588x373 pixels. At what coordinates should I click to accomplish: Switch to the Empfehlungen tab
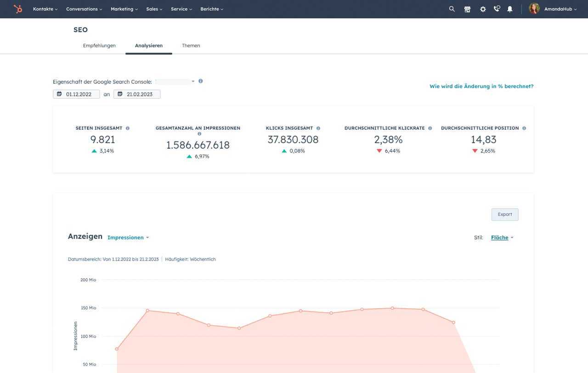pyautogui.click(x=99, y=45)
